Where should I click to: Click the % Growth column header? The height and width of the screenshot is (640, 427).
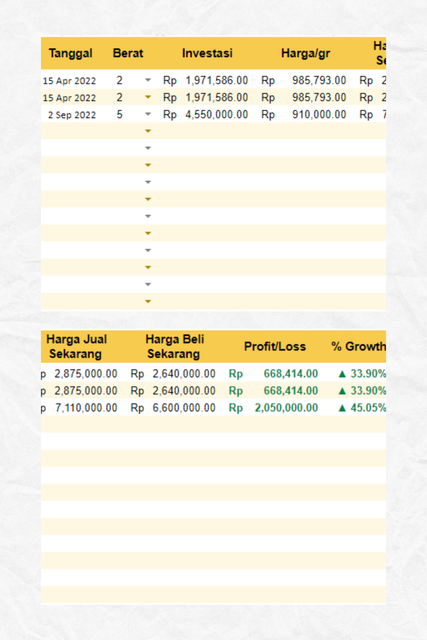tap(358, 347)
